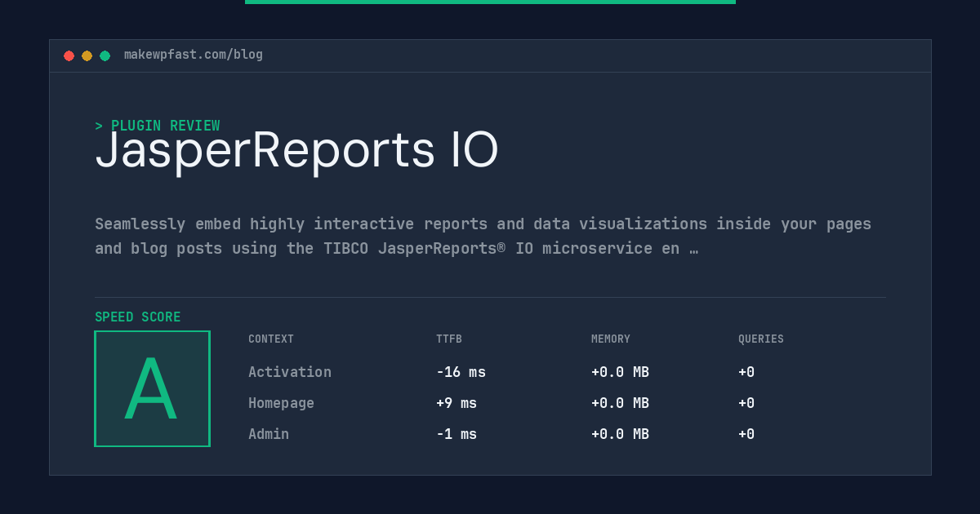Click the red window dot
980x514 pixels.
pyautogui.click(x=69, y=55)
